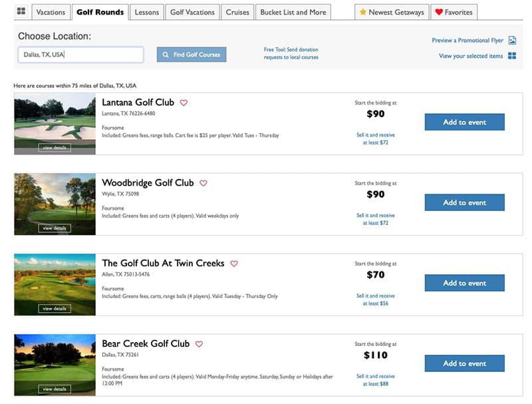Viewport: 532px width, 404px height.
Task: Switch to the Lessons tab
Action: pos(146,12)
